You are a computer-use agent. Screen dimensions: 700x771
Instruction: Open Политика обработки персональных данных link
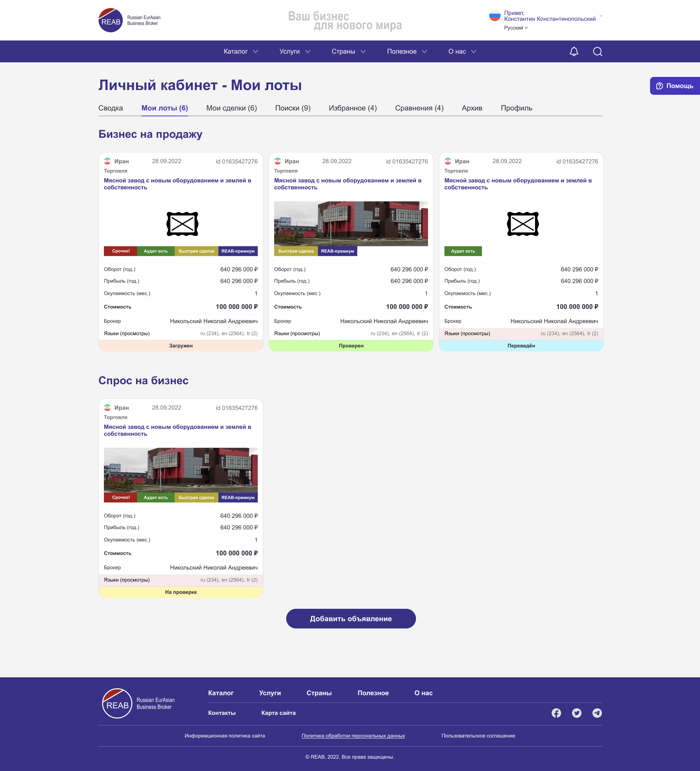tap(353, 735)
